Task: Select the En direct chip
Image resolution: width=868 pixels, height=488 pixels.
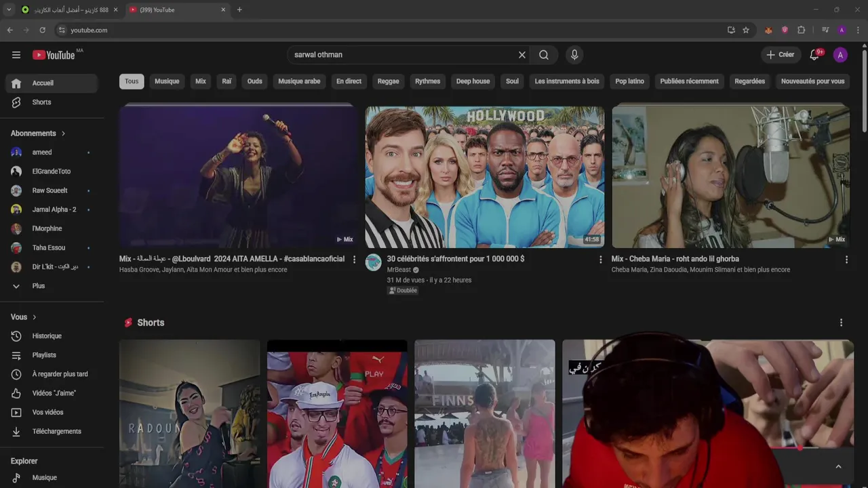Action: tap(349, 81)
